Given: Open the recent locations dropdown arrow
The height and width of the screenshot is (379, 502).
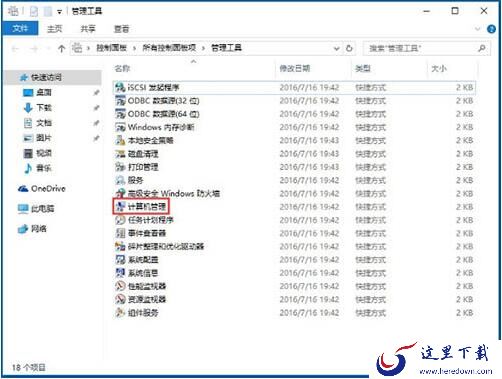Looking at the screenshot, I should [48, 49].
